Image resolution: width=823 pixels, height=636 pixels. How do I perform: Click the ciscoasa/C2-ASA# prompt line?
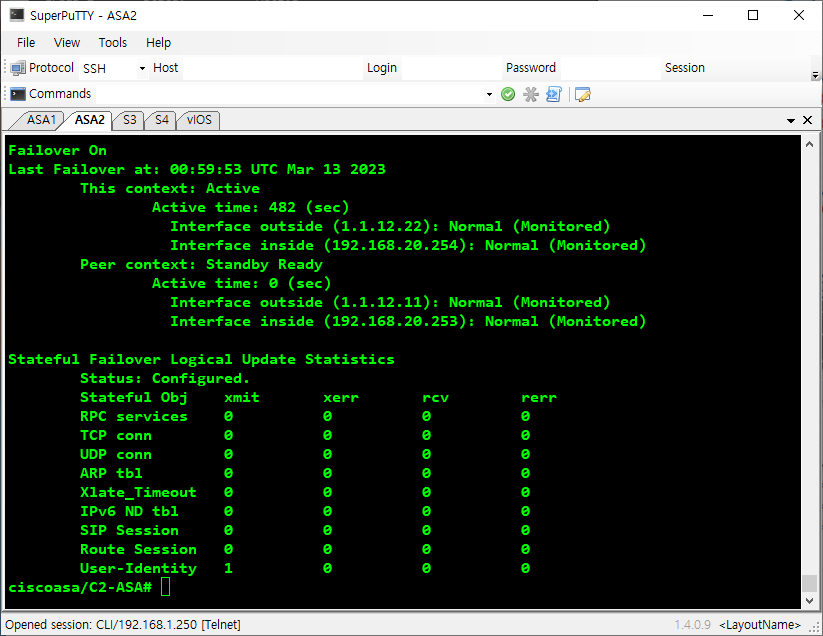click(80, 587)
